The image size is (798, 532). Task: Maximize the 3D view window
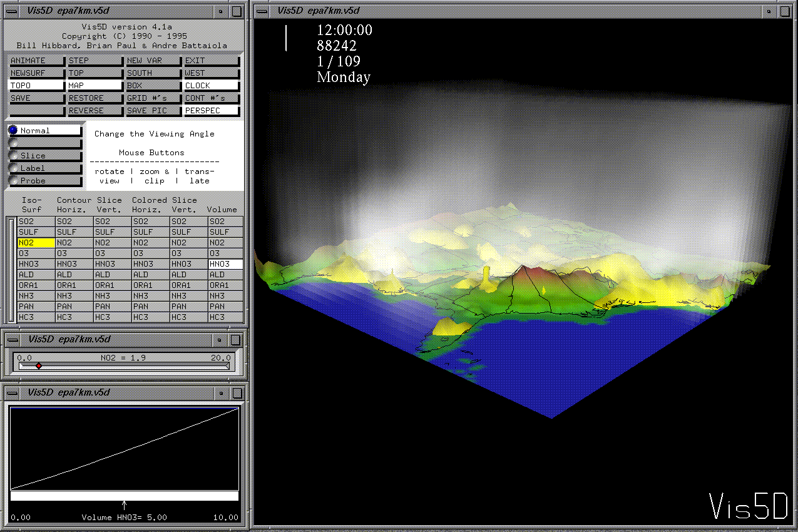(785, 11)
